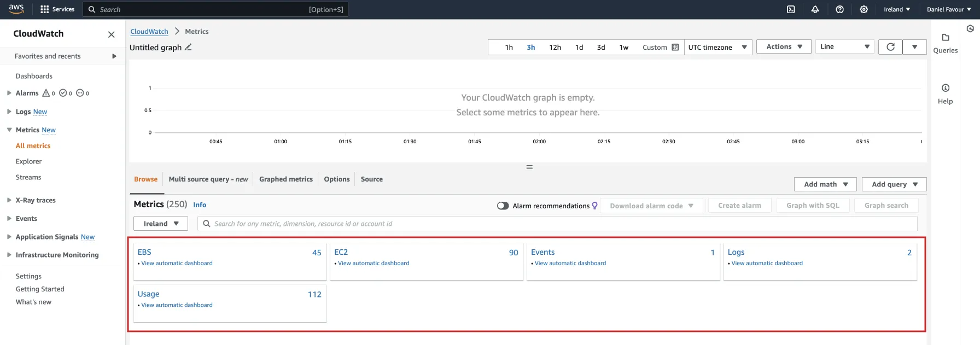Focus the top AWS search box

215,9
